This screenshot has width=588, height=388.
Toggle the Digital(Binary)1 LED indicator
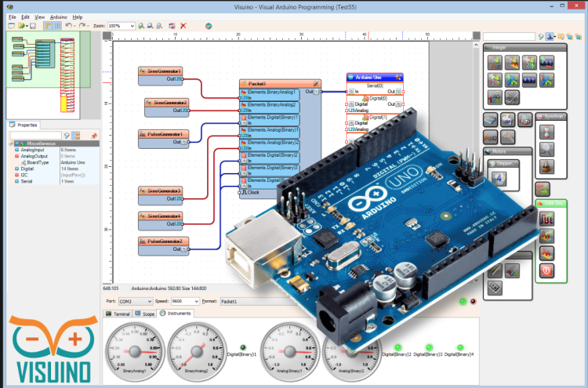pos(243,347)
